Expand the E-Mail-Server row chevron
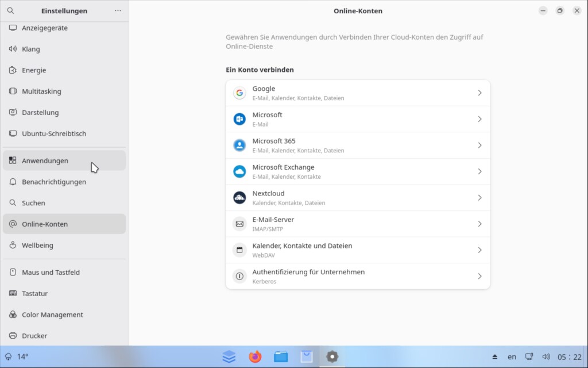This screenshot has height=368, width=588. pos(479,224)
